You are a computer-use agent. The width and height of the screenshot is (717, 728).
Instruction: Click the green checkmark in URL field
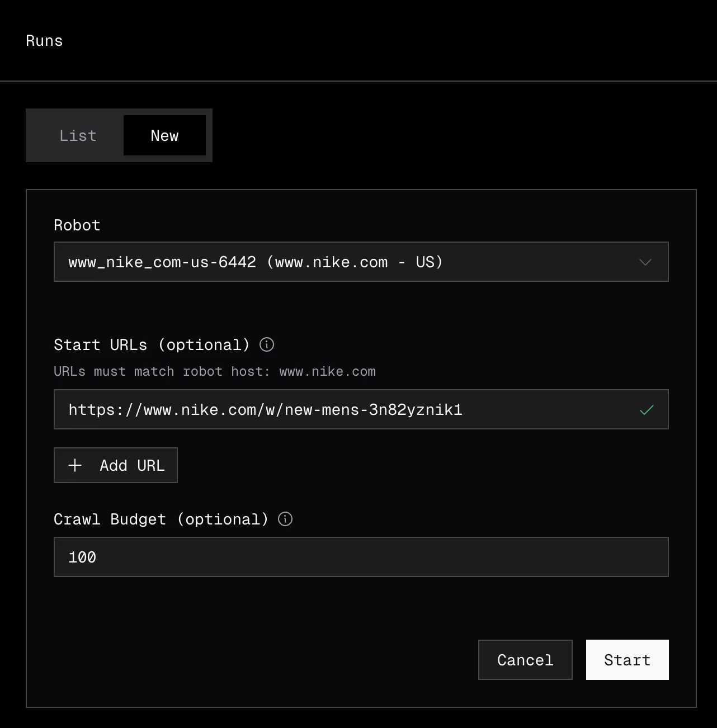(x=647, y=410)
